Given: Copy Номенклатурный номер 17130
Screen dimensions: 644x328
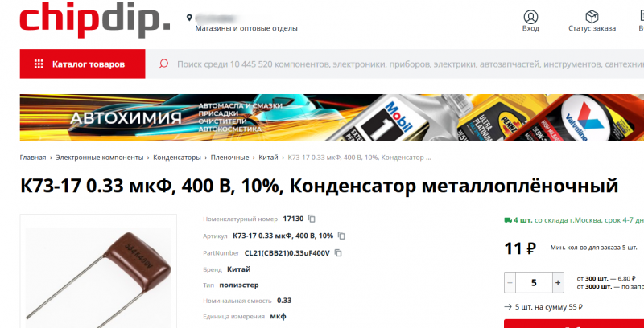Looking at the screenshot, I should point(312,219).
